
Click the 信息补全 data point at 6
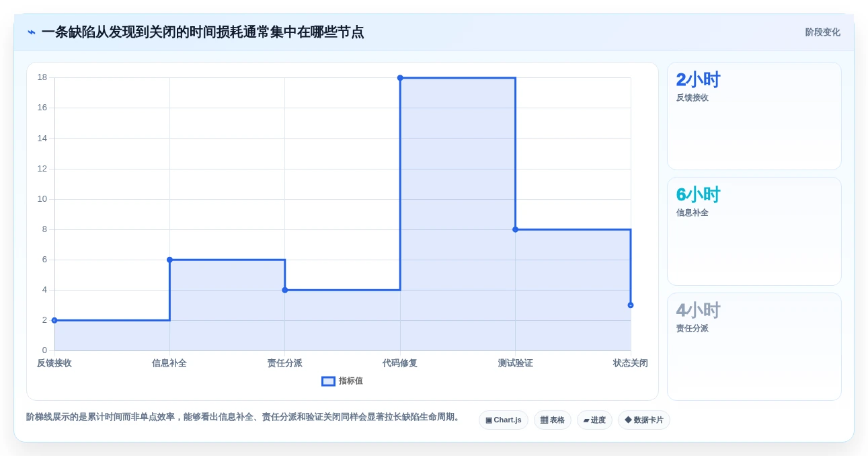tap(169, 260)
